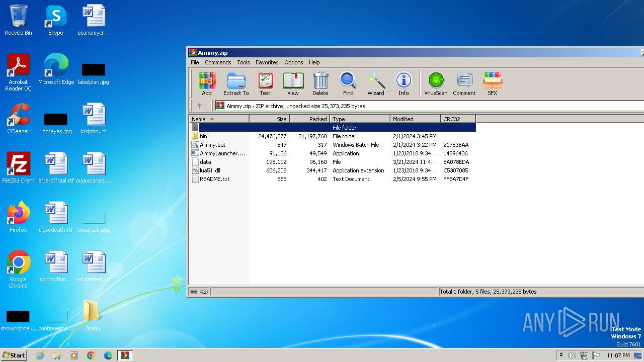Click the WinRAR taskbar button
Viewport: 644px width, 362px height.
(125, 355)
